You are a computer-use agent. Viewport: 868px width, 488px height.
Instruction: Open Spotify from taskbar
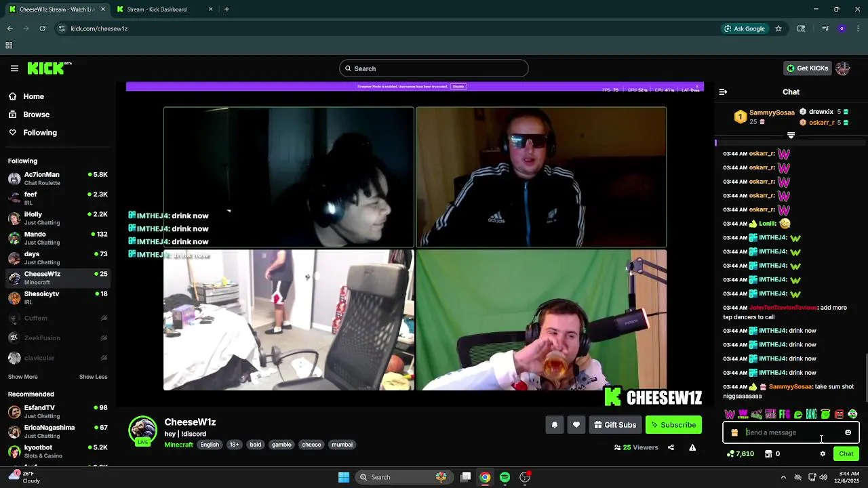coord(505,477)
